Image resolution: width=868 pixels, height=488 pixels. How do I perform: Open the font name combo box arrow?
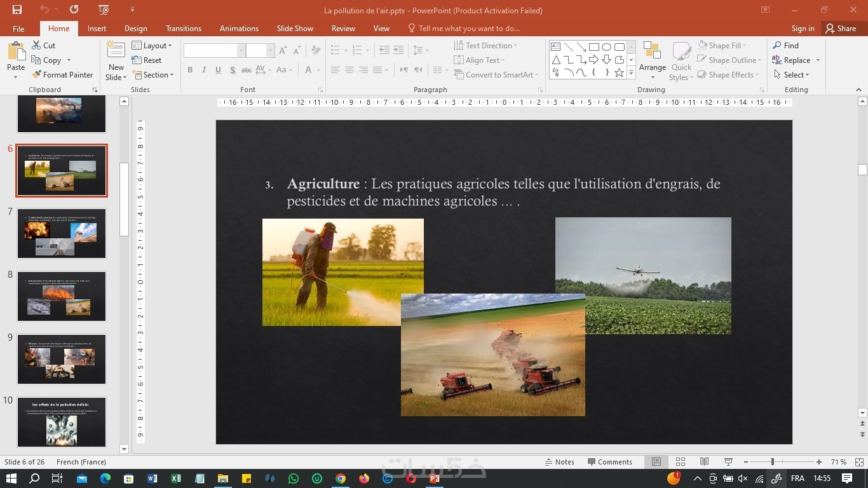(241, 51)
